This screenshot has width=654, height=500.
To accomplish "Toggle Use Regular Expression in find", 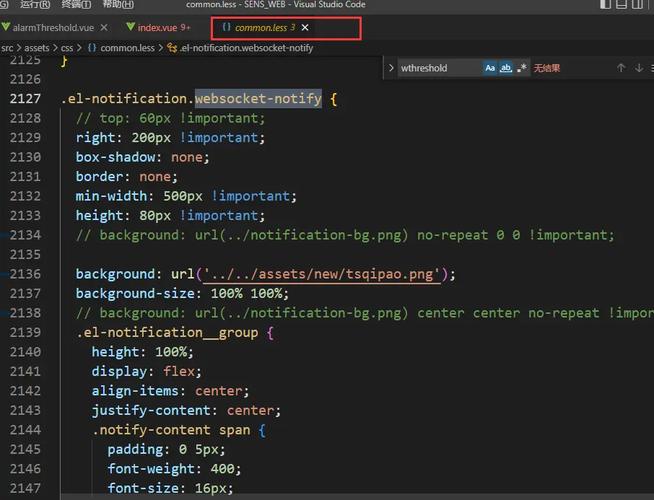I will tap(521, 68).
